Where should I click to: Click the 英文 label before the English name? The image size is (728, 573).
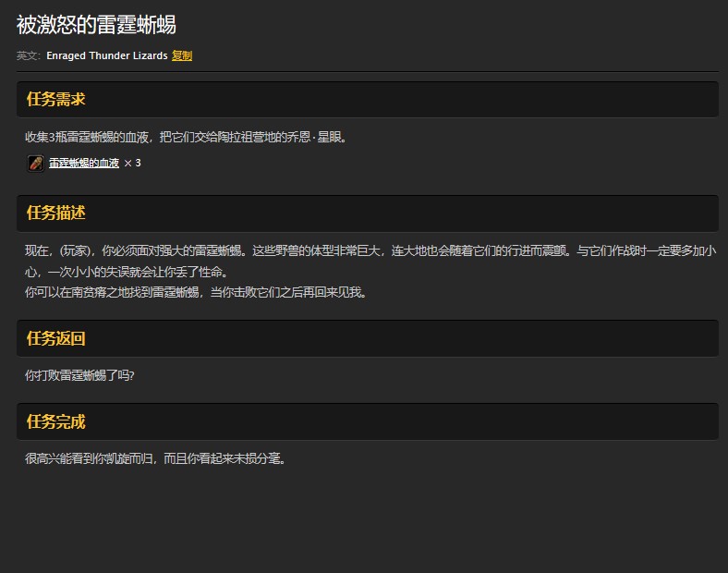pos(29,55)
